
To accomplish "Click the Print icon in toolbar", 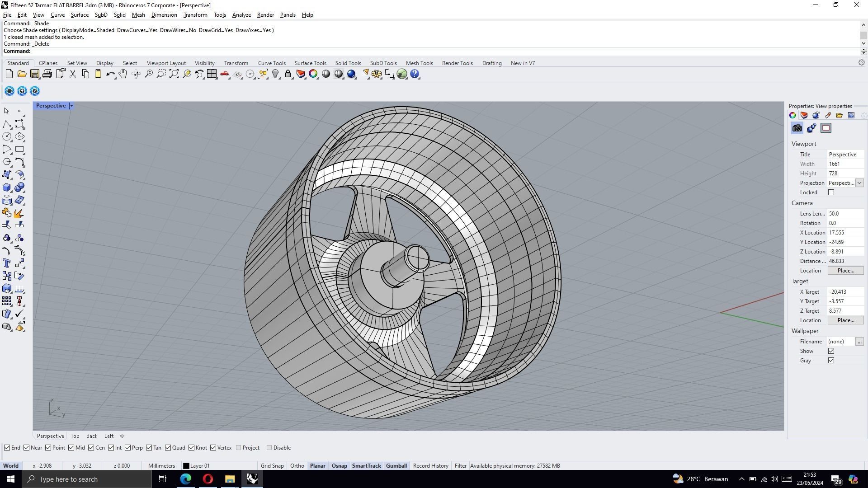I will 47,74.
